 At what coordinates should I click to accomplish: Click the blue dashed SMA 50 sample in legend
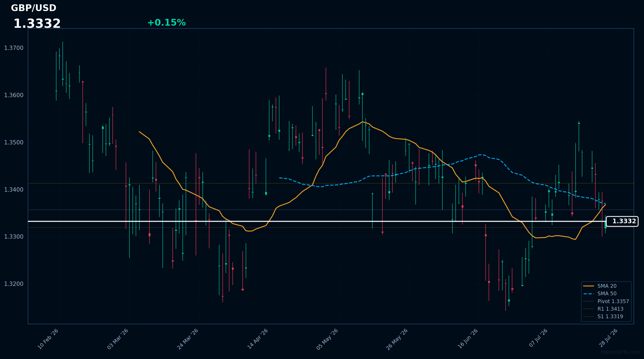[x=589, y=294]
